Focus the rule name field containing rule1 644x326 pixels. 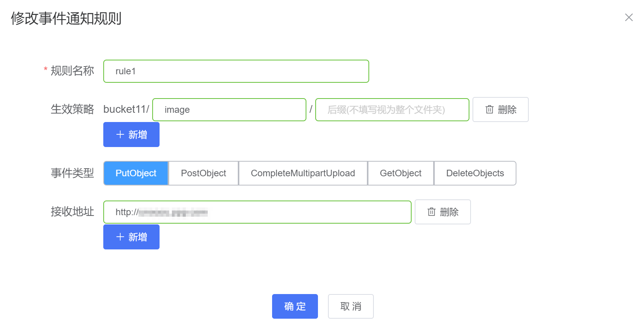click(x=236, y=71)
